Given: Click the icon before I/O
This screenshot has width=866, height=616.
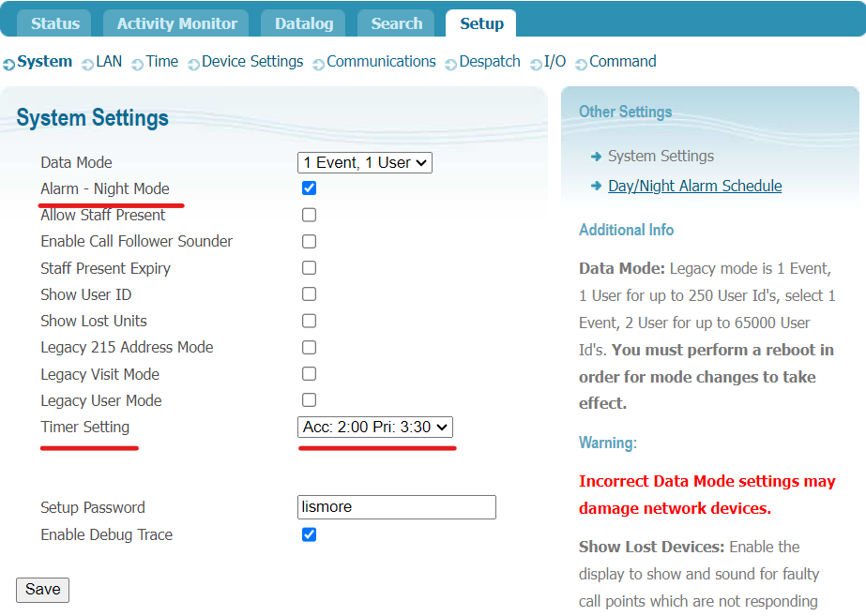Looking at the screenshot, I should pyautogui.click(x=536, y=64).
